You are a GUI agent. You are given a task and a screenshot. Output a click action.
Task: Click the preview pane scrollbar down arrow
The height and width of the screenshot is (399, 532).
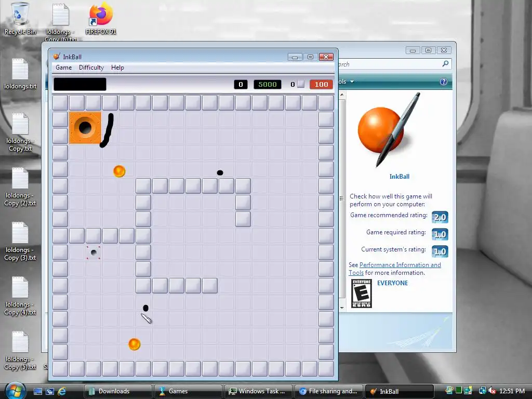342,308
